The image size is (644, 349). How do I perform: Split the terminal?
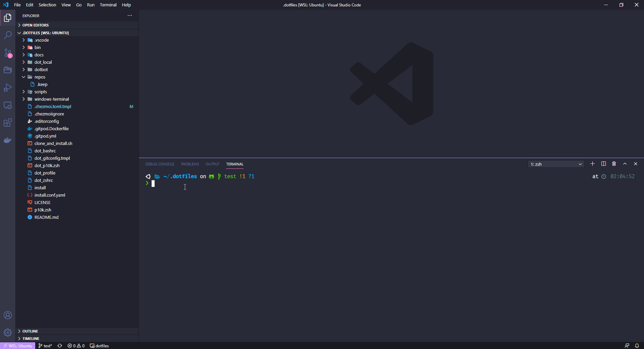click(x=603, y=164)
